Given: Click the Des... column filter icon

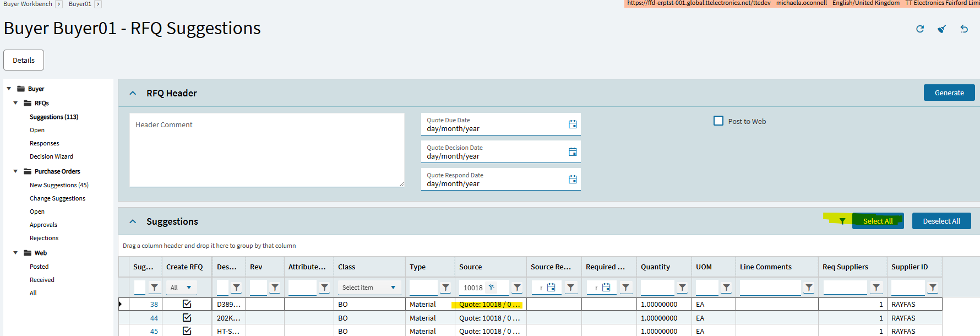Looking at the screenshot, I should pos(237,288).
